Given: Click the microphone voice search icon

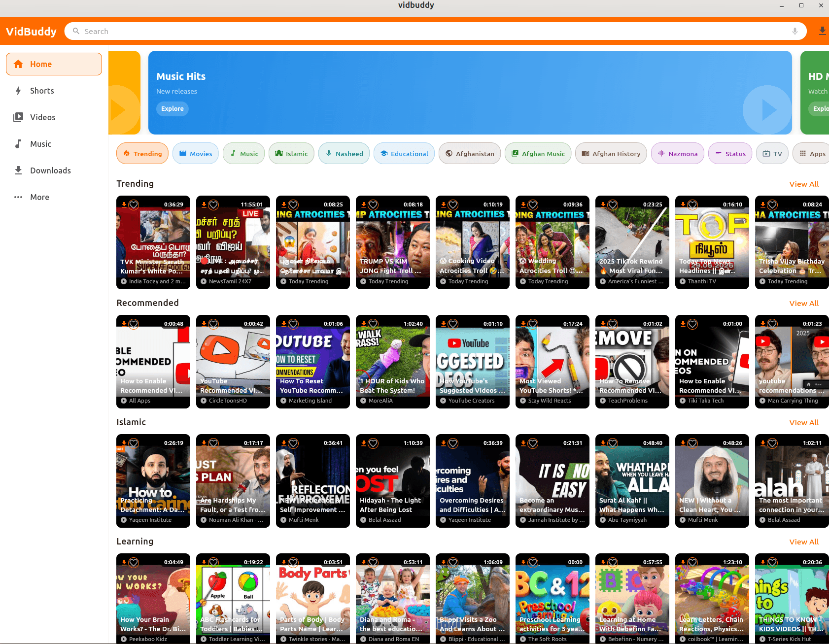Looking at the screenshot, I should 794,31.
